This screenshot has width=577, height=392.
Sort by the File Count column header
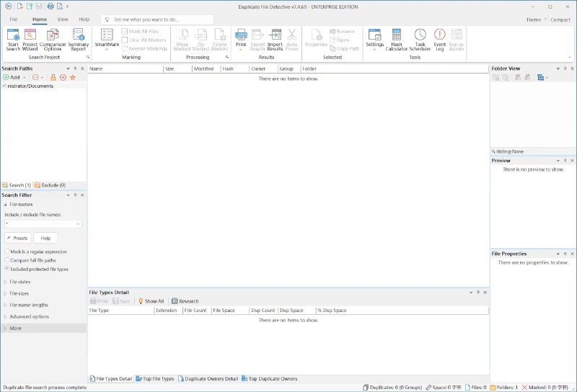(197, 311)
